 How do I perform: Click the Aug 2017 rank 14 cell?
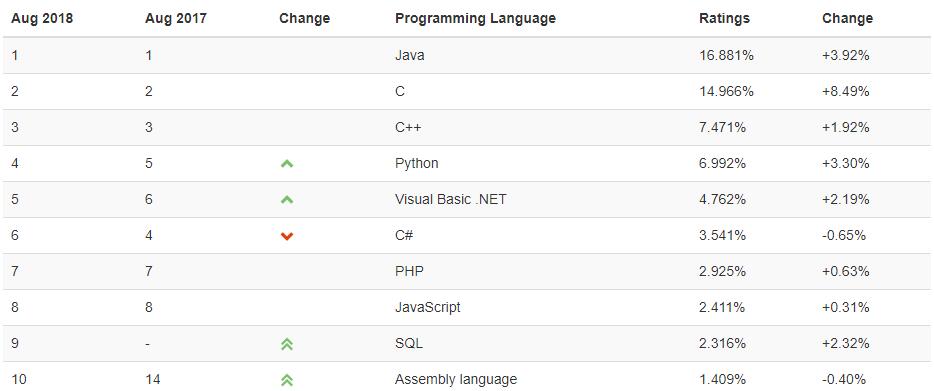pyautogui.click(x=152, y=379)
